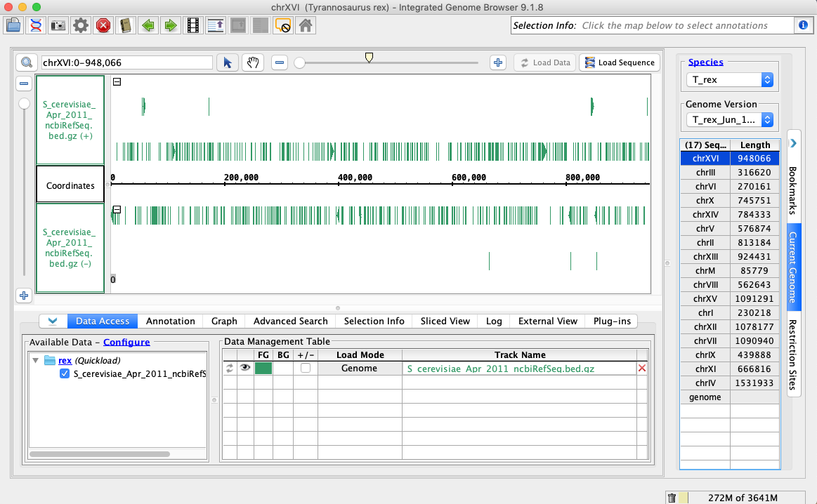Click the film strip autoscroll icon
This screenshot has height=504, width=817.
click(x=193, y=25)
